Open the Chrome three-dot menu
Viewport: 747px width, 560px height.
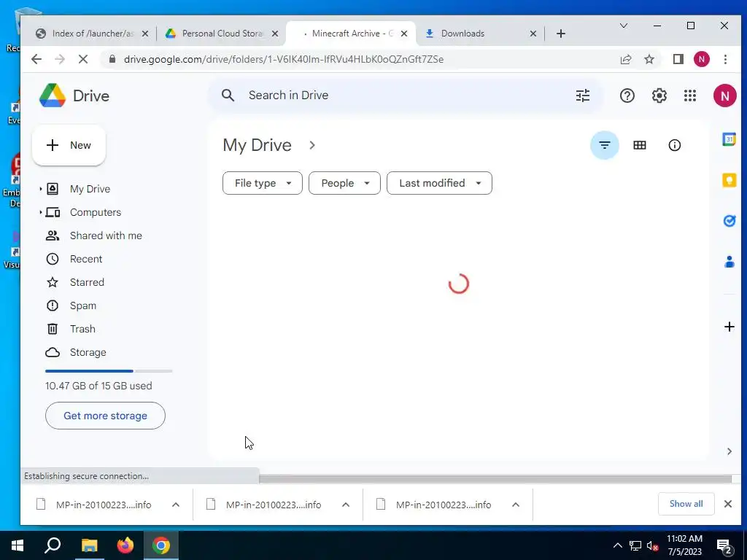coord(725,59)
